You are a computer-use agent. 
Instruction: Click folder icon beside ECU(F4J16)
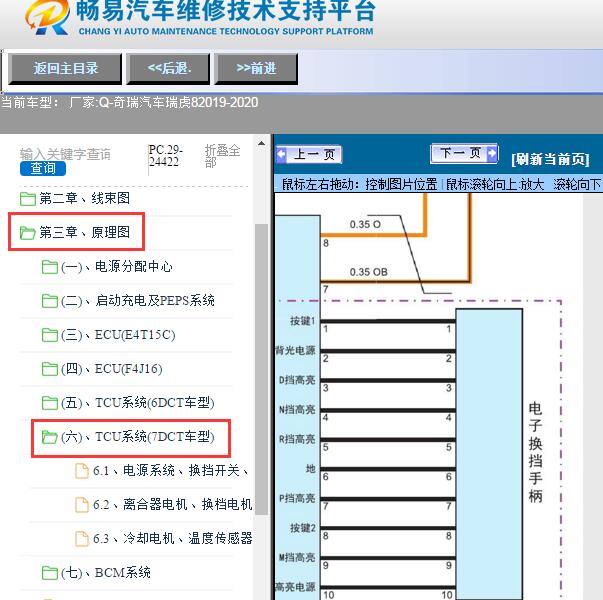click(x=50, y=369)
